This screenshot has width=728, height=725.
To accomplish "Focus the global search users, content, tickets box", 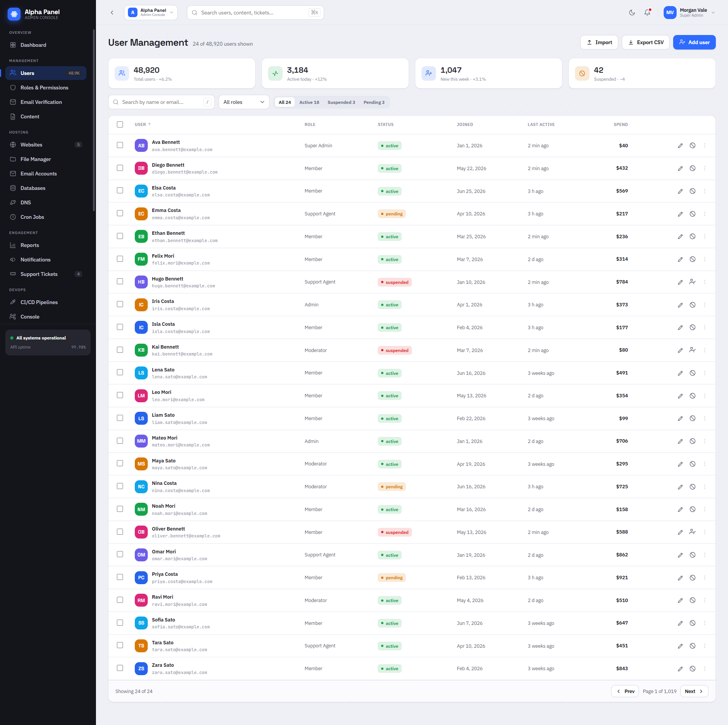I will click(x=255, y=13).
